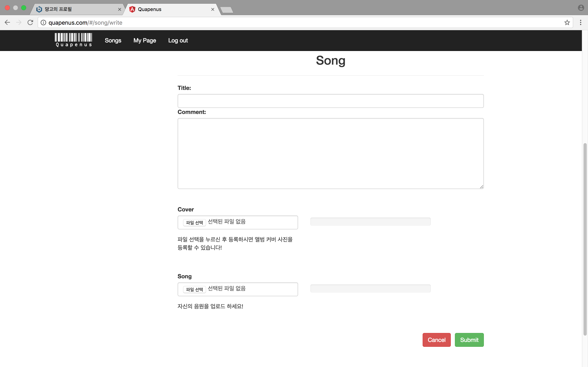Image resolution: width=588 pixels, height=367 pixels.
Task: Click the green Submit button
Action: pos(469,340)
